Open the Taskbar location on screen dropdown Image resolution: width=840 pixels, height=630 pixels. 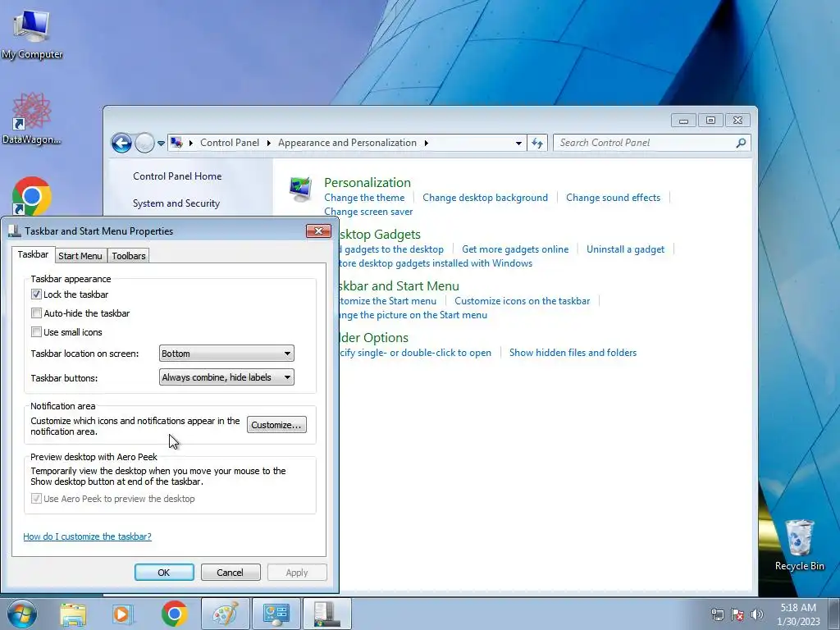226,354
